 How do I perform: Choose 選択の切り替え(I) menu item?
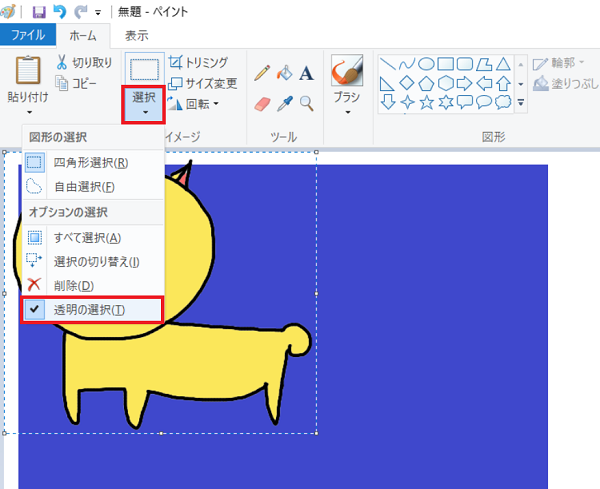93,262
